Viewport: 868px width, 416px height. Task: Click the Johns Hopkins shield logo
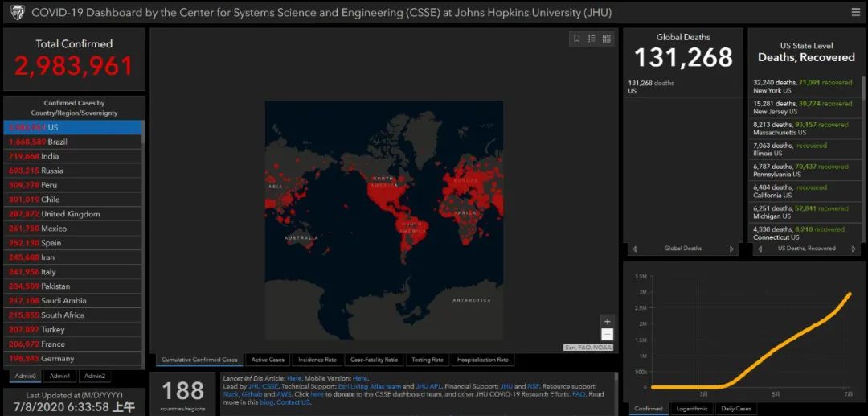click(17, 12)
